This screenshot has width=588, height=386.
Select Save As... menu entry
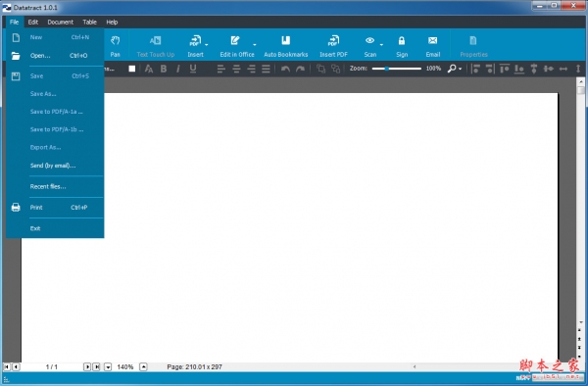(x=55, y=94)
